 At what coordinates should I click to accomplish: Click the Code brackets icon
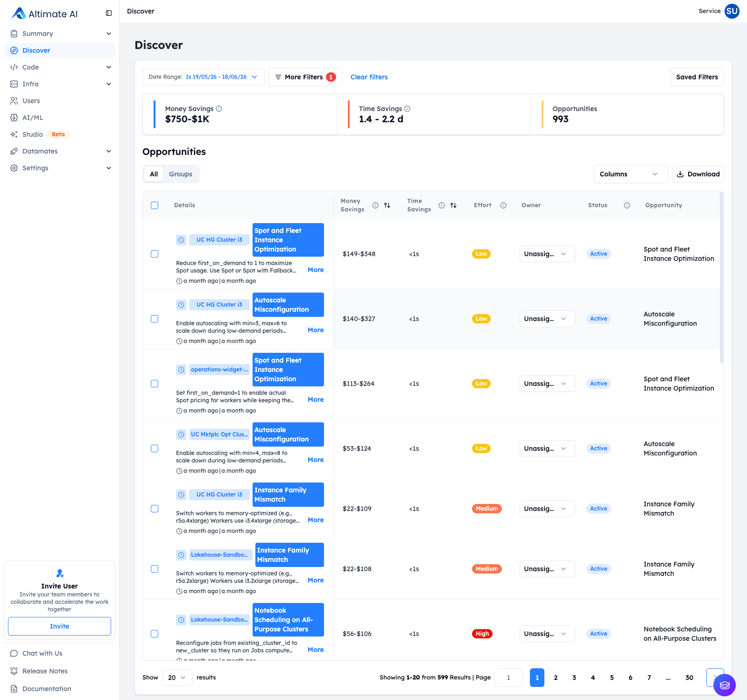pos(14,67)
